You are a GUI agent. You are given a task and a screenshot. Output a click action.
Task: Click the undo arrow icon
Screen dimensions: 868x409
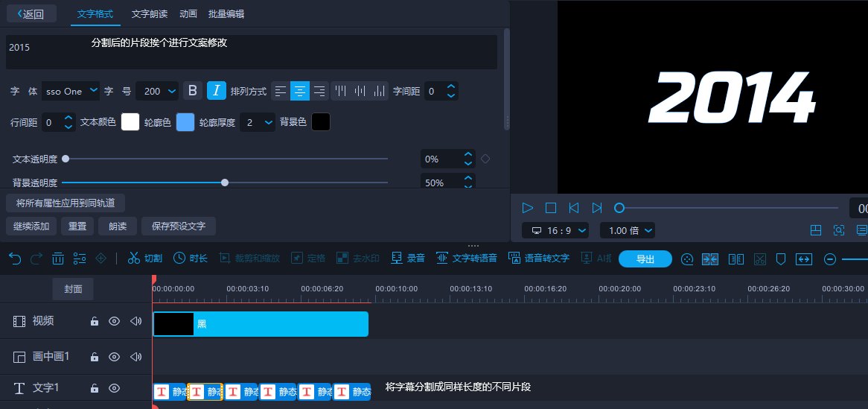(x=15, y=259)
